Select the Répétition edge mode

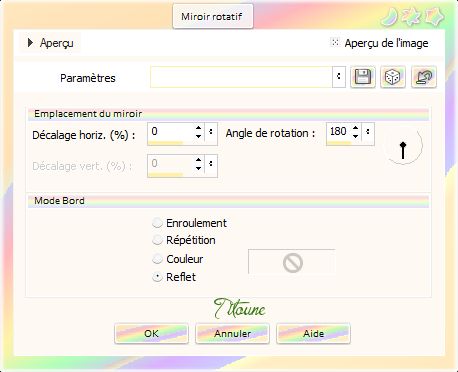157,240
